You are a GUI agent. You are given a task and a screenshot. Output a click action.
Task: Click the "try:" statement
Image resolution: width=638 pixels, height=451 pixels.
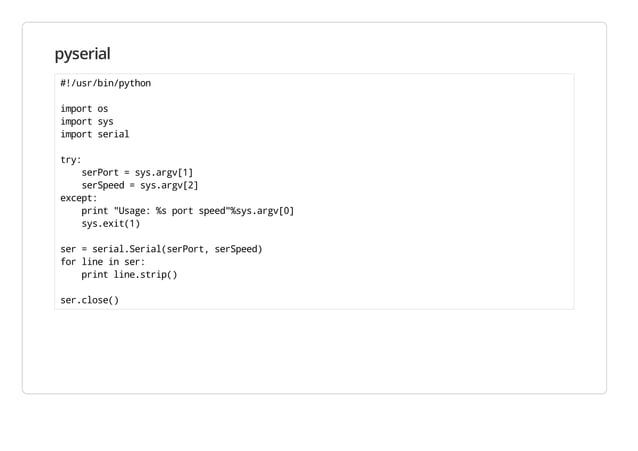[x=71, y=160]
